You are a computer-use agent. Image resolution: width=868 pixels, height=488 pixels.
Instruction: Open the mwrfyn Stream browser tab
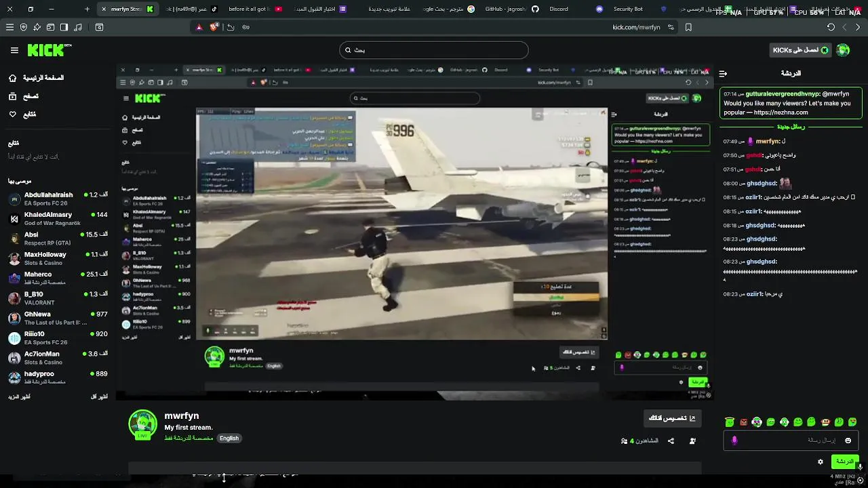coord(128,9)
